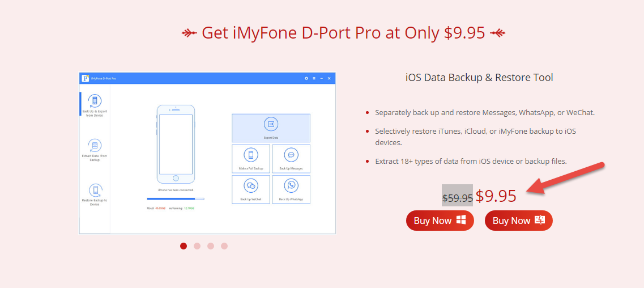Jump to the third carousel slide dot
Screen dimensions: 644x288
(211, 246)
